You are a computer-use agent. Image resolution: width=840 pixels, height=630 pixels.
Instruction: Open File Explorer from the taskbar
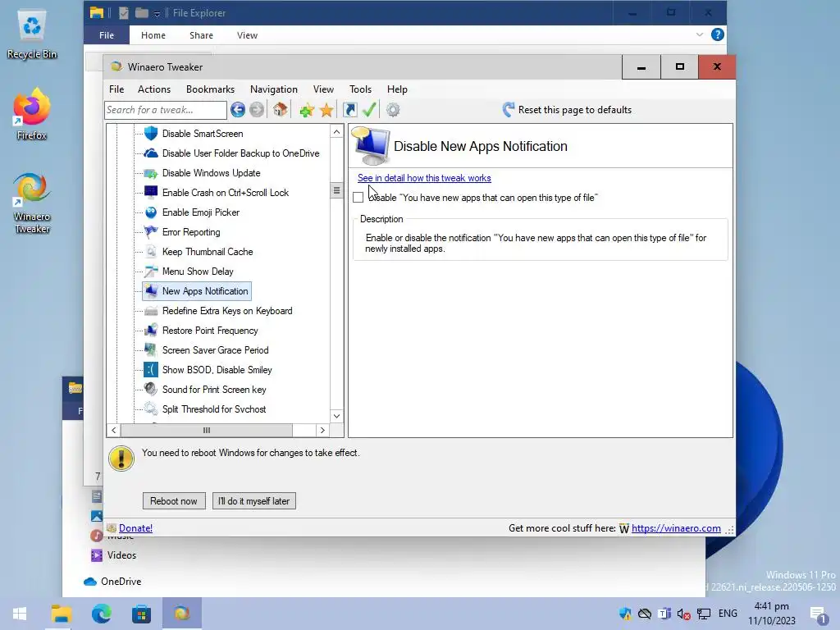pos(61,614)
